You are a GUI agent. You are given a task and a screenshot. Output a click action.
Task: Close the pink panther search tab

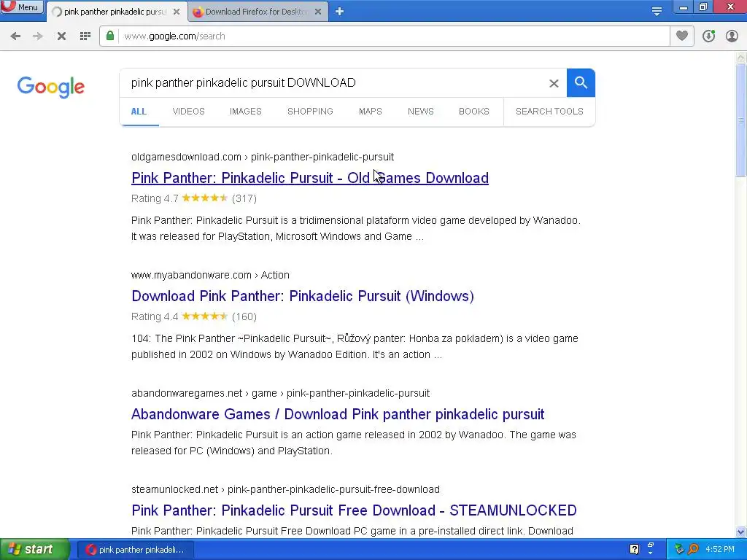177,12
